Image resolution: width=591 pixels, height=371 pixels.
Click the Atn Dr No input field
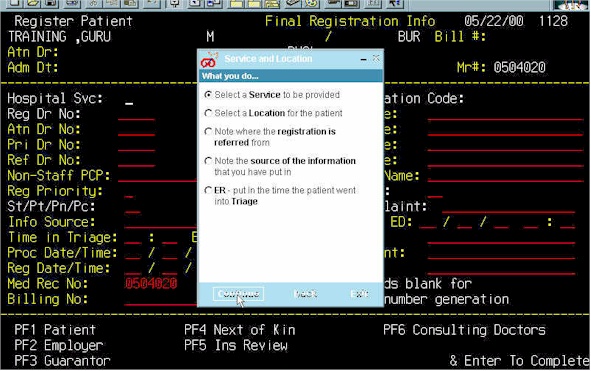136,130
